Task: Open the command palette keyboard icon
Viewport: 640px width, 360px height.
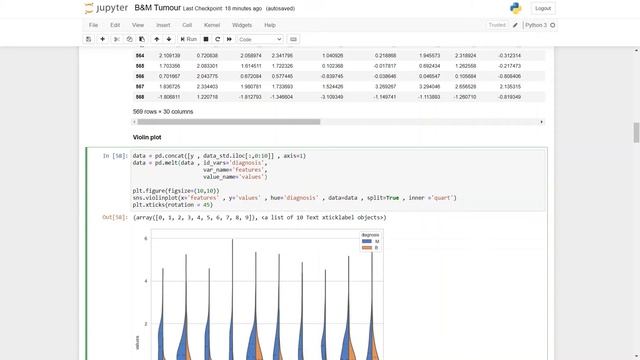Action: click(x=293, y=39)
